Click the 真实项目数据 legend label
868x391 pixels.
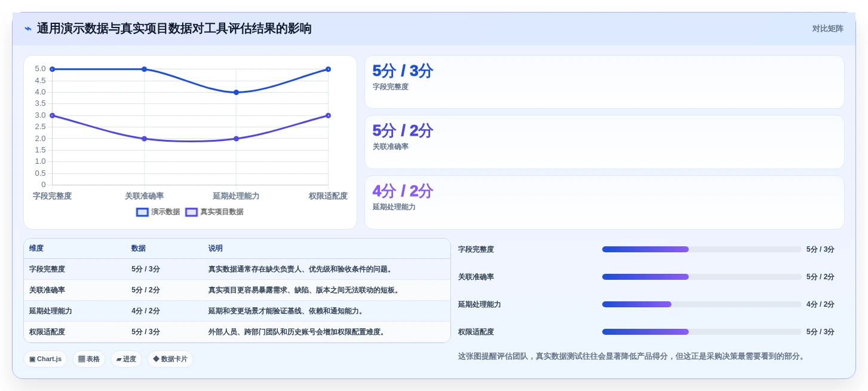[222, 212]
